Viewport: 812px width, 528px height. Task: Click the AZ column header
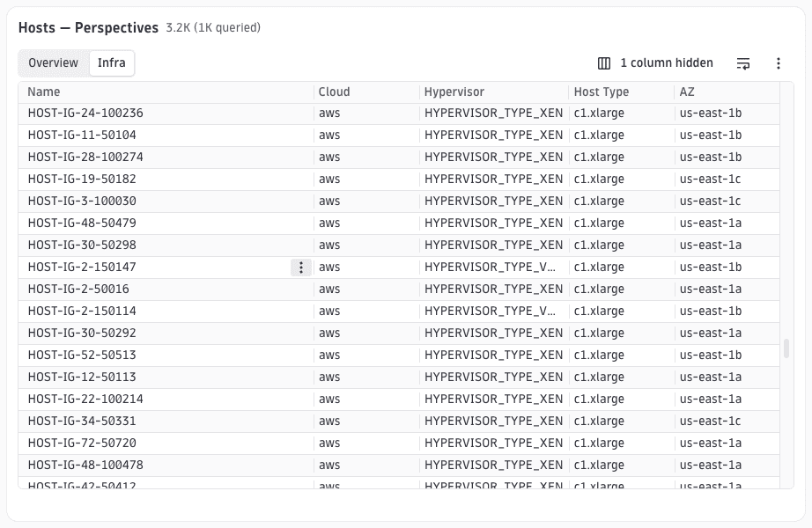[x=687, y=92]
